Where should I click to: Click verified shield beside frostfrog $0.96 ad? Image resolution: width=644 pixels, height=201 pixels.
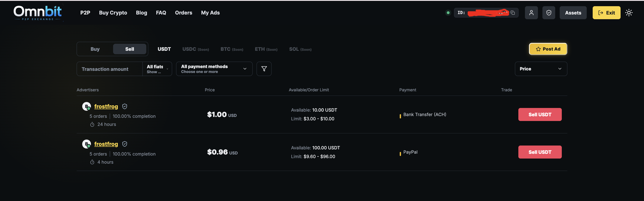coord(125,144)
